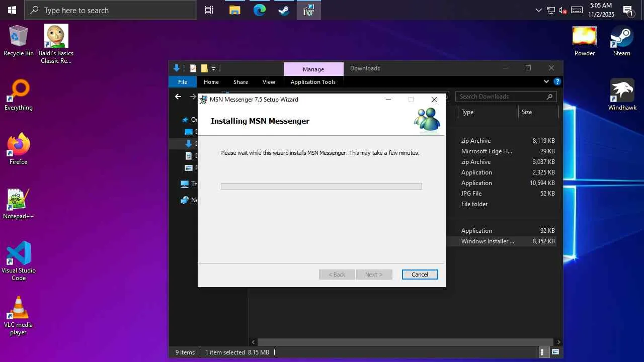
Task: Open Explorer help with the question mark
Action: pyautogui.click(x=557, y=81)
